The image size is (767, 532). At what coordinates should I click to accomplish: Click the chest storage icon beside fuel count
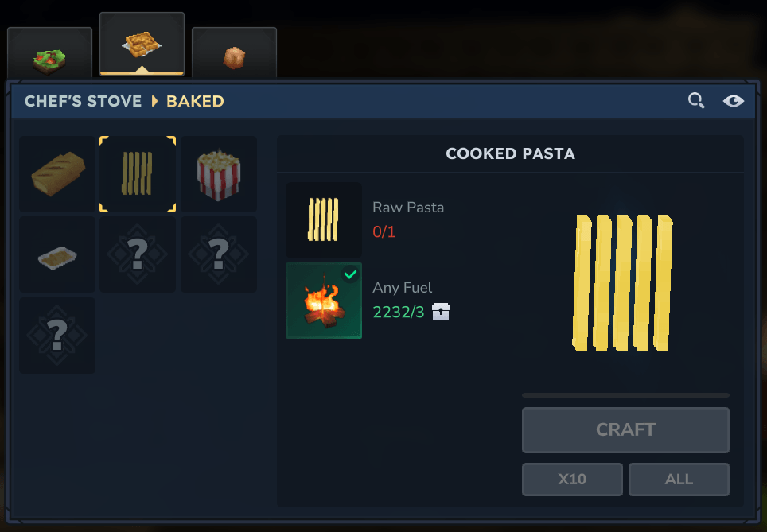click(441, 312)
